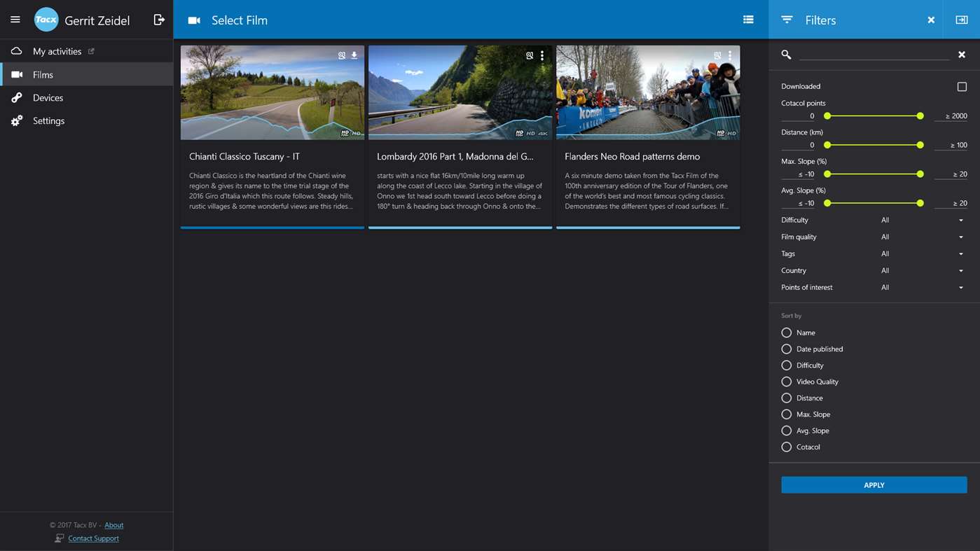Expand the Film quality dropdown
Image resolution: width=980 pixels, height=551 pixels.
coord(922,237)
